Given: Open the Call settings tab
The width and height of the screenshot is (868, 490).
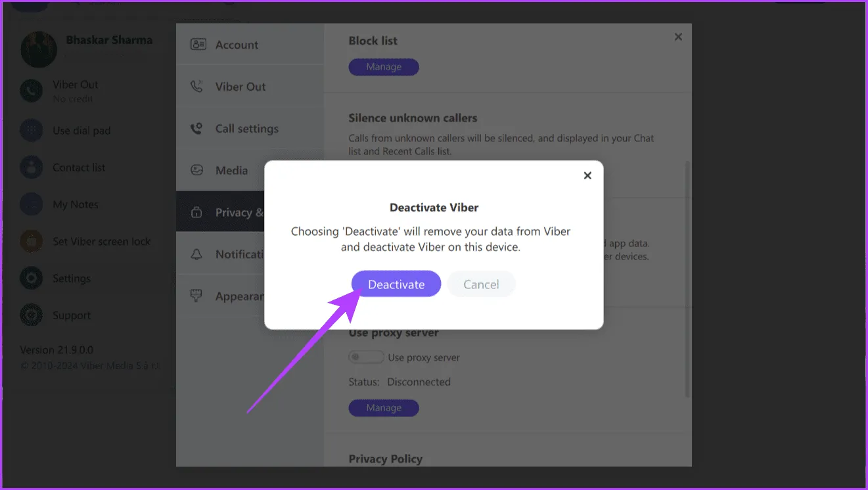Looking at the screenshot, I should coord(246,129).
